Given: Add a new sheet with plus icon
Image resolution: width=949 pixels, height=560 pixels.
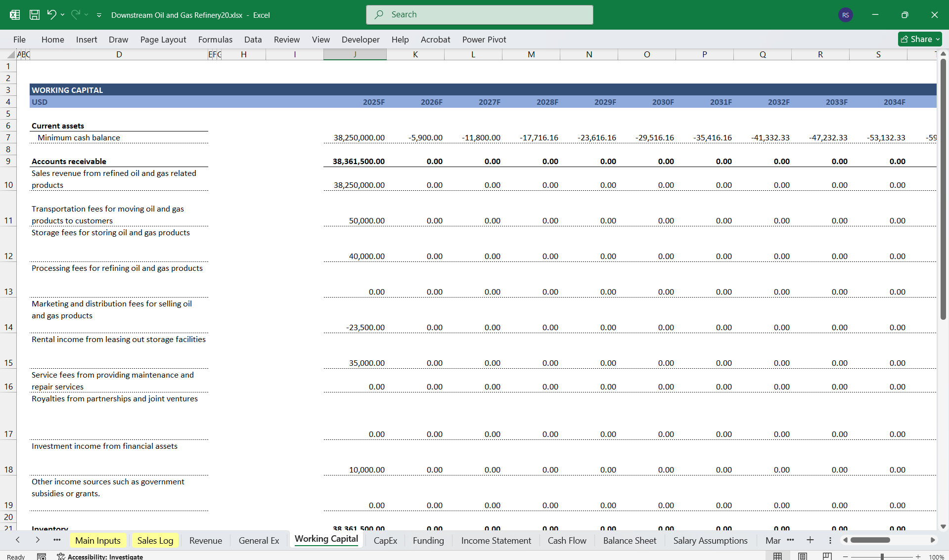Looking at the screenshot, I should [810, 540].
